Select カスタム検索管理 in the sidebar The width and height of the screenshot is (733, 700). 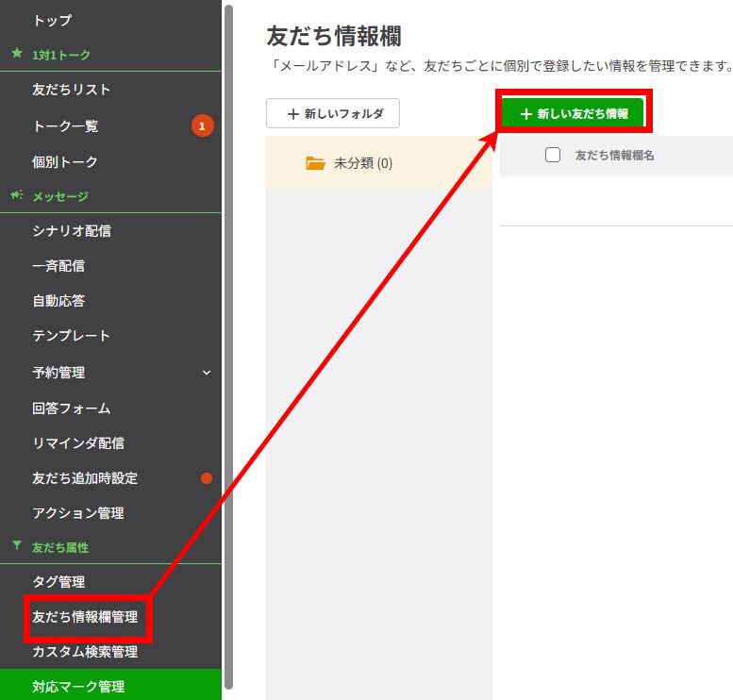85,652
